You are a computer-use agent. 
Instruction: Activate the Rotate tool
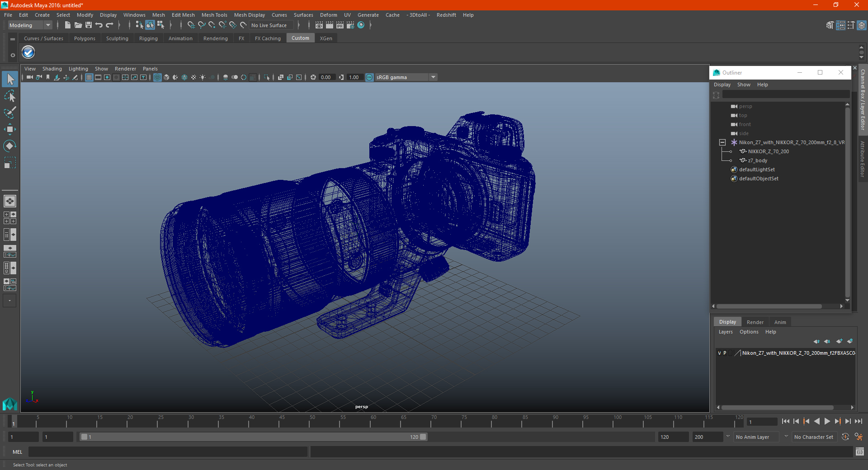tap(10, 146)
